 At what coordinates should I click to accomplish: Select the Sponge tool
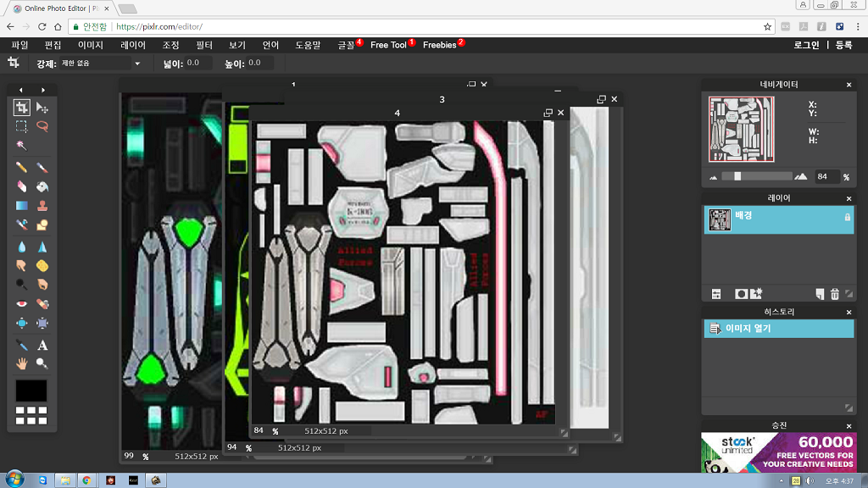(42, 265)
